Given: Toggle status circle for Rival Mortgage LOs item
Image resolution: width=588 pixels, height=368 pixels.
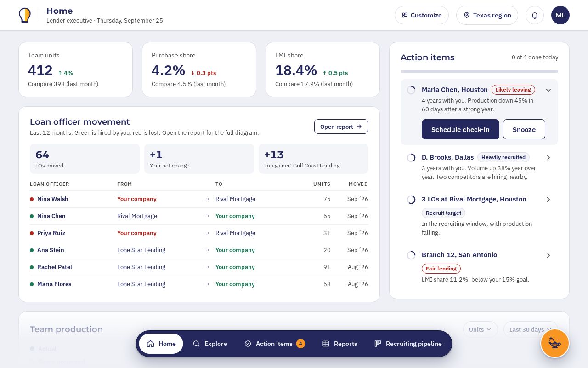Looking at the screenshot, I should [411, 200].
